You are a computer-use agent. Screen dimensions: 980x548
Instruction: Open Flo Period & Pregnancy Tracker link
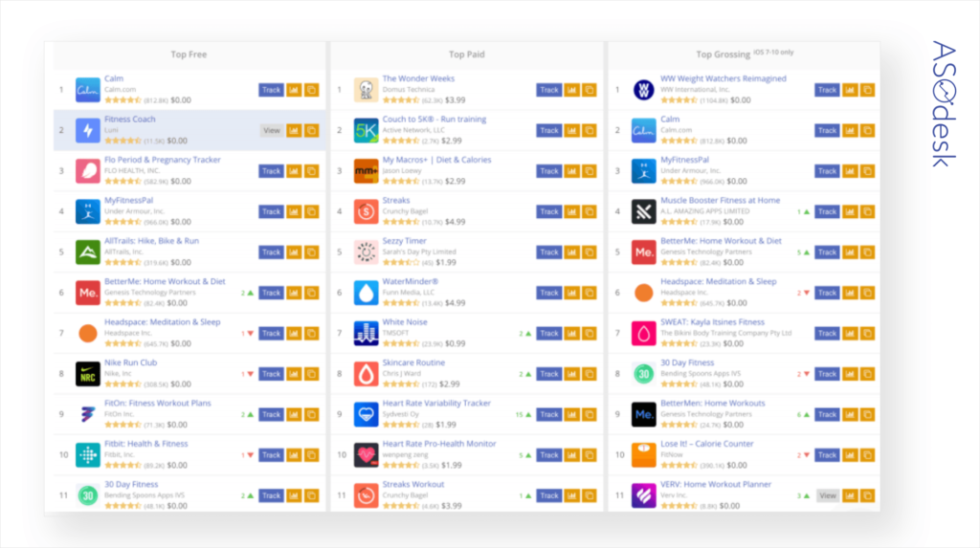pos(163,160)
